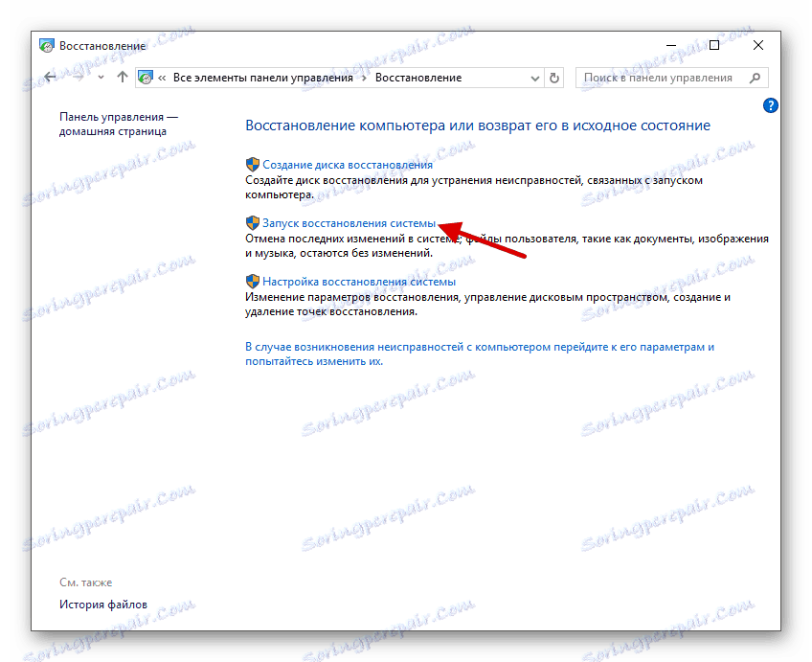
Task: Click the Recovery icon in address bar
Action: click(147, 78)
